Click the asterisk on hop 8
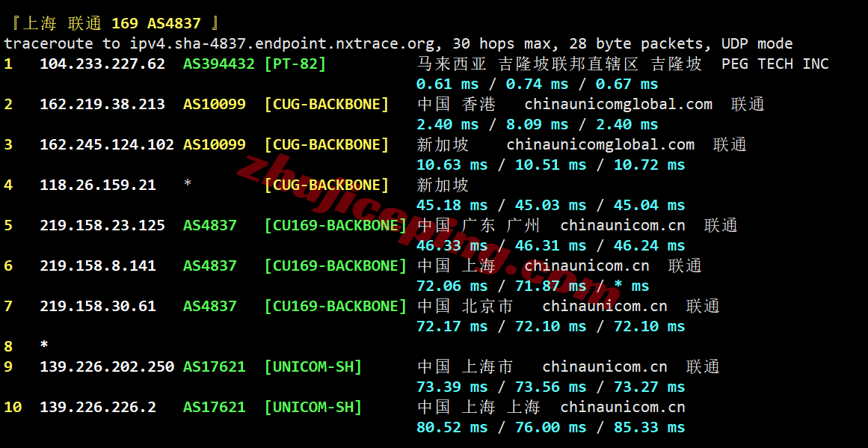 tap(44, 345)
